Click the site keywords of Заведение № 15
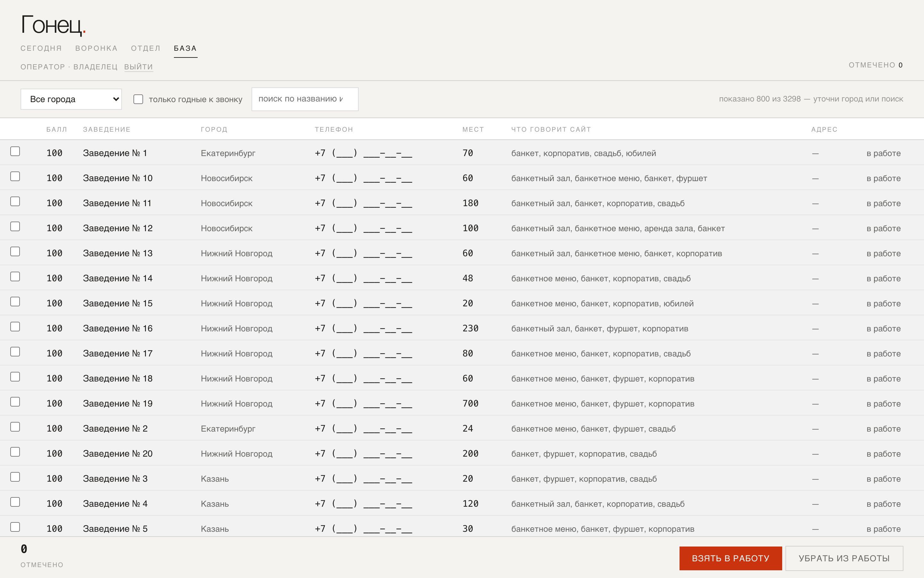Viewport: 924px width, 578px height. pos(602,303)
